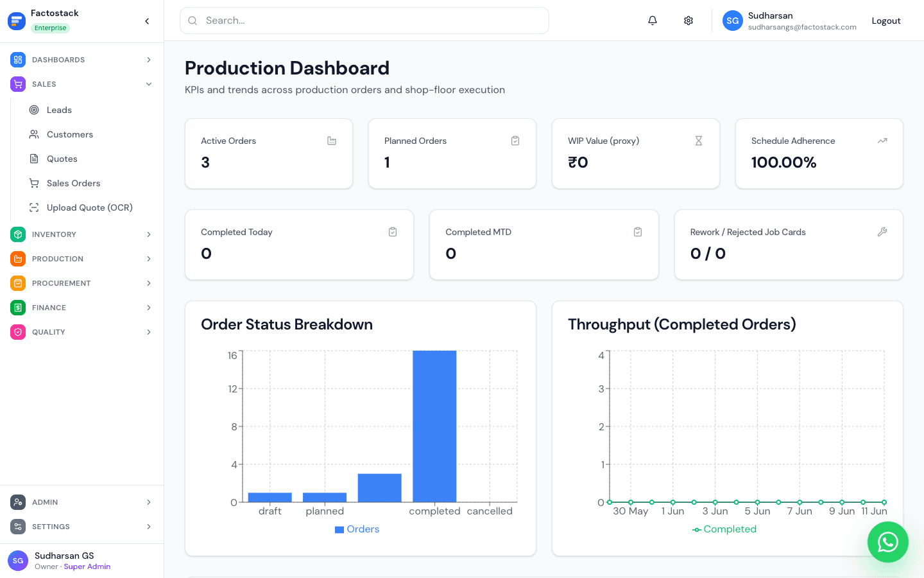
Task: Log out using the Logout button
Action: (x=886, y=21)
